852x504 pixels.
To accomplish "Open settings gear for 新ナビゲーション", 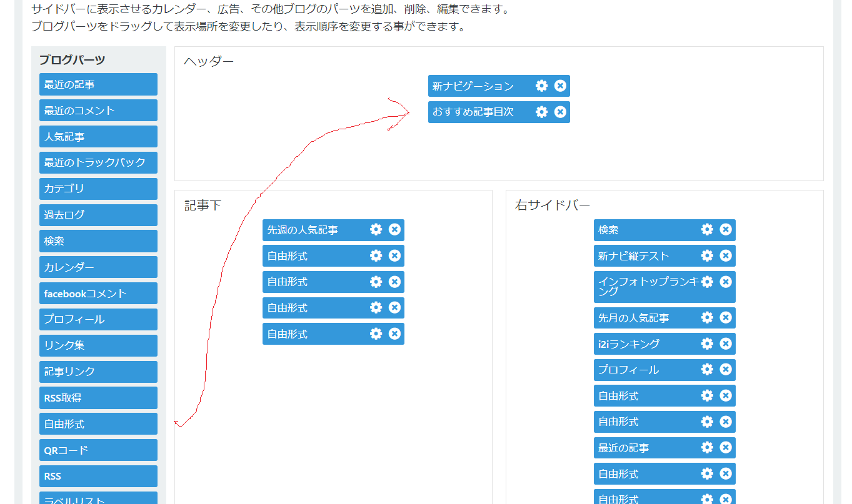I will (x=541, y=86).
